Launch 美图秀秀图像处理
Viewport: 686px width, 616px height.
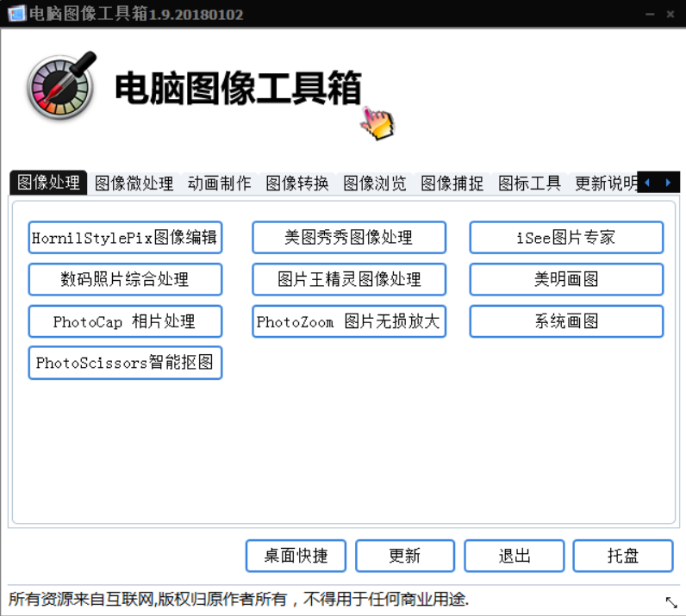coord(349,238)
